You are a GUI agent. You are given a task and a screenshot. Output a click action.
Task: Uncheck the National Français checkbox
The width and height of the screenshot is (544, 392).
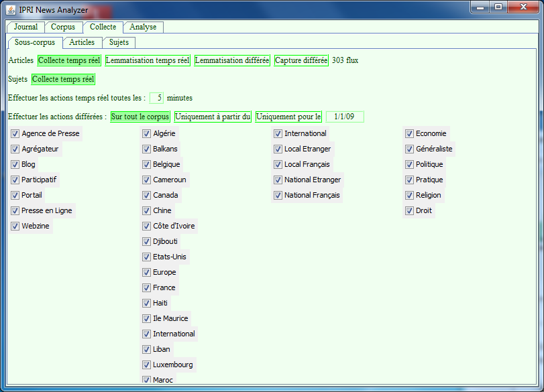coord(278,195)
